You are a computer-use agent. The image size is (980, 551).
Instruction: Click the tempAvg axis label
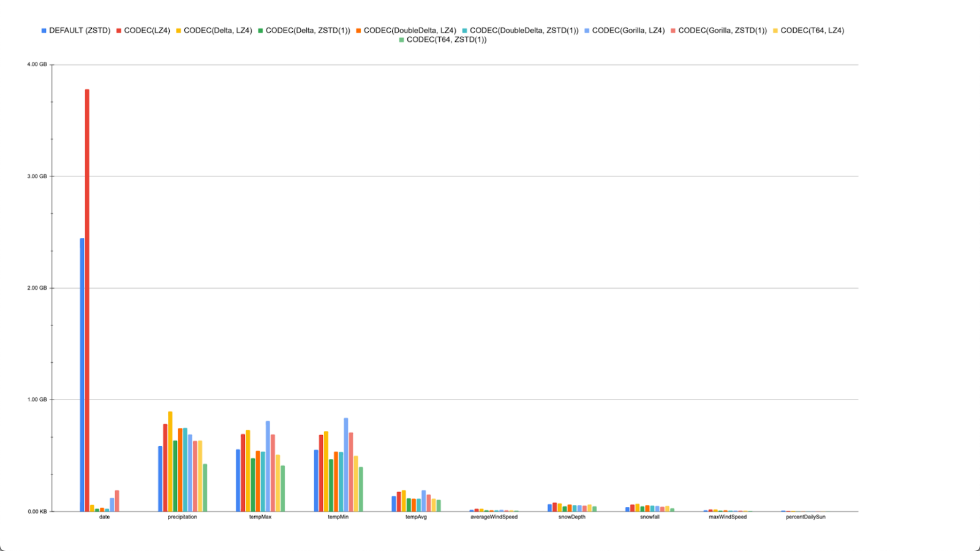pos(416,517)
